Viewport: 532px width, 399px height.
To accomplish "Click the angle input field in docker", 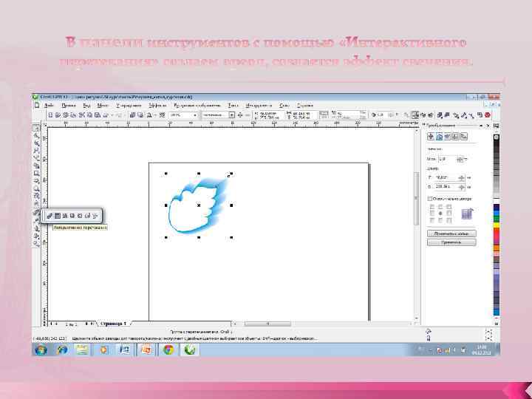I will click(x=446, y=159).
